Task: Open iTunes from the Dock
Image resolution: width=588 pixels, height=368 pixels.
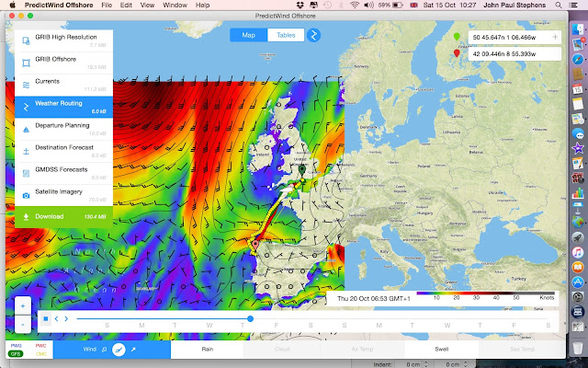Action: pyautogui.click(x=578, y=252)
